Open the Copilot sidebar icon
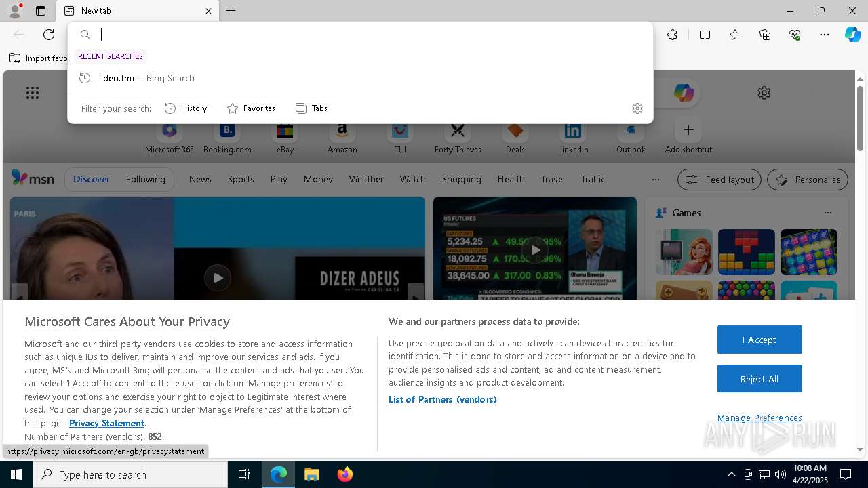 click(852, 35)
